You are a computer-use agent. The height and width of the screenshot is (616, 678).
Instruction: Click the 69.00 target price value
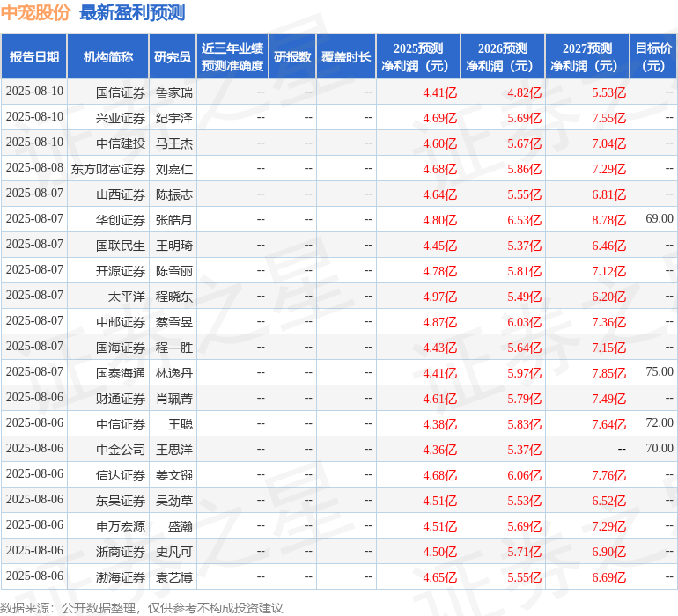point(660,218)
